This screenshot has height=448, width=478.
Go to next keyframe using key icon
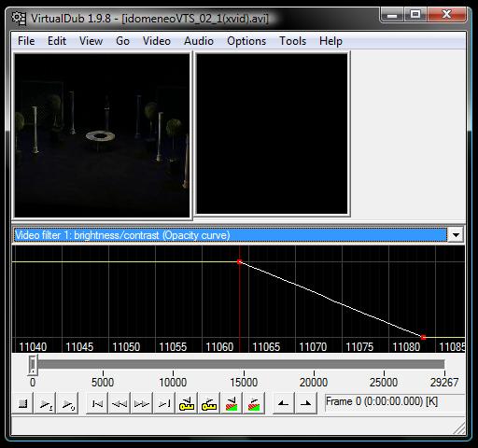(x=209, y=403)
